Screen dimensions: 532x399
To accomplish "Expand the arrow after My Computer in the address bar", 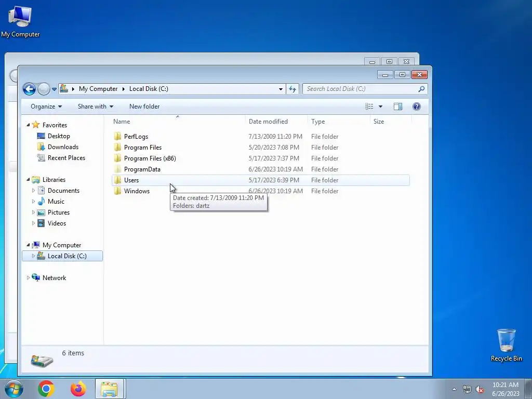I will coord(124,89).
